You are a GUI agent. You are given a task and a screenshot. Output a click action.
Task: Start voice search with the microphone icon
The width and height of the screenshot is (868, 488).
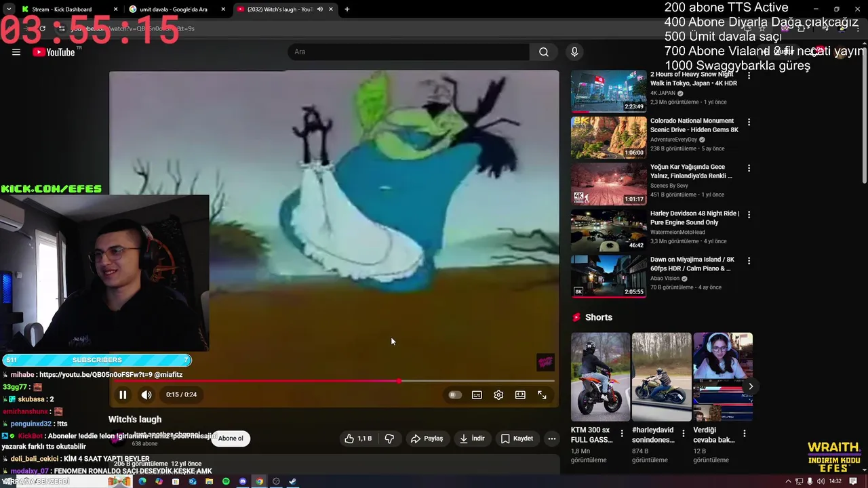point(574,52)
